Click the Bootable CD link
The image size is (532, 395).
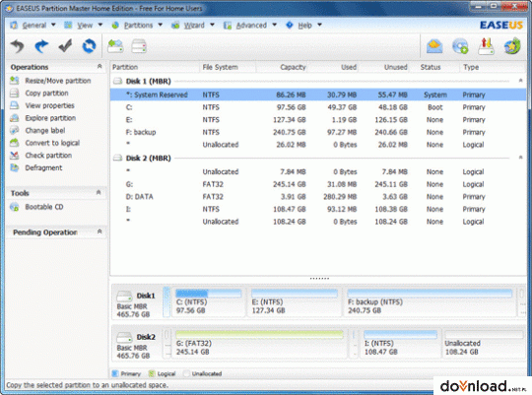coord(44,207)
